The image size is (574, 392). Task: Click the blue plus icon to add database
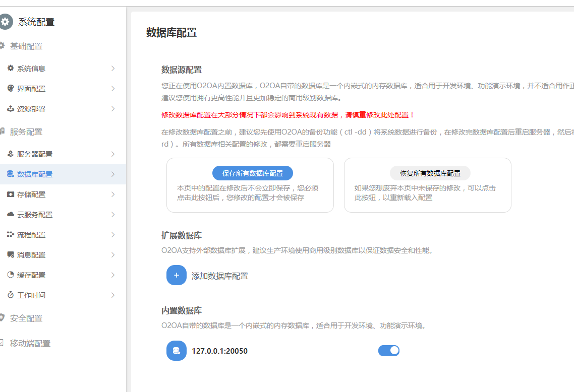(177, 276)
